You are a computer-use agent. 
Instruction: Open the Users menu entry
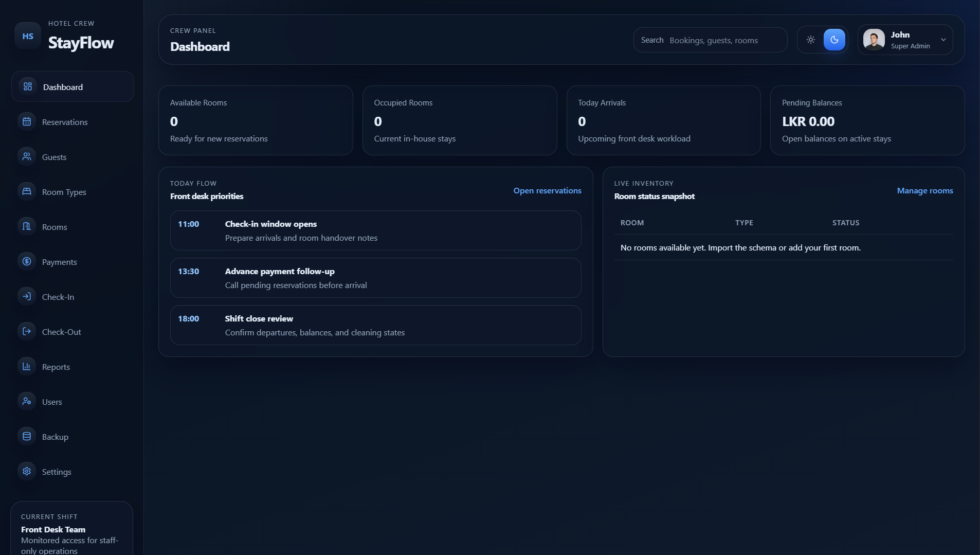(52, 402)
